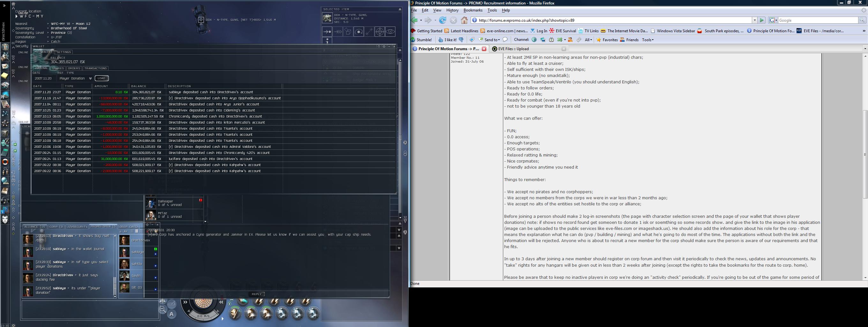Open the Google search engine dropdown
The image size is (868, 327).
pyautogui.click(x=773, y=20)
